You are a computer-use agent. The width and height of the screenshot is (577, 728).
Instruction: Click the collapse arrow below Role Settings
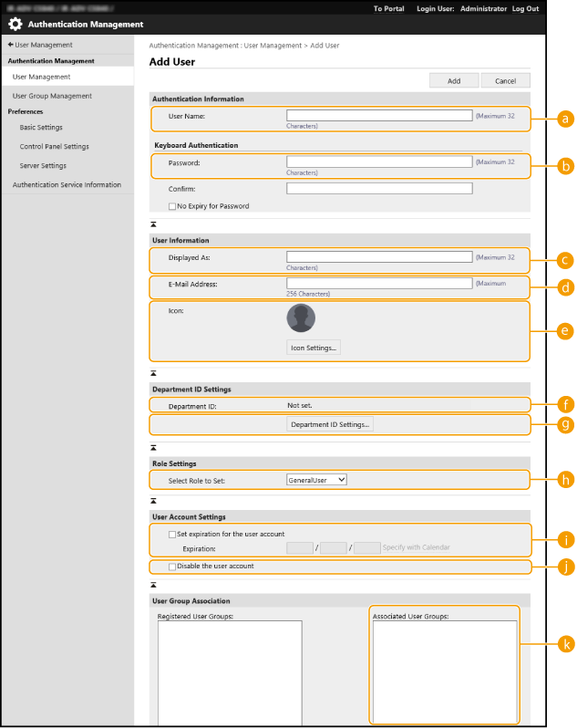[153, 500]
